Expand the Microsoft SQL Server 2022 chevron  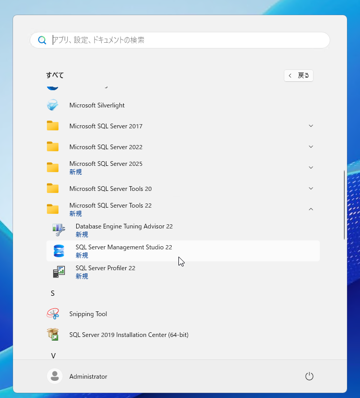point(311,147)
